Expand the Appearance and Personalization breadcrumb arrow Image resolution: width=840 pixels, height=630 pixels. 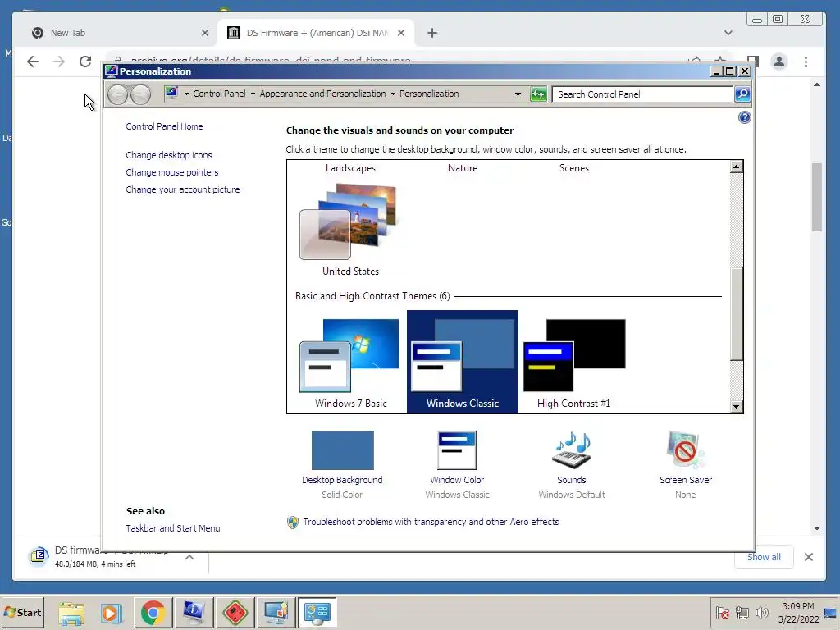[393, 94]
